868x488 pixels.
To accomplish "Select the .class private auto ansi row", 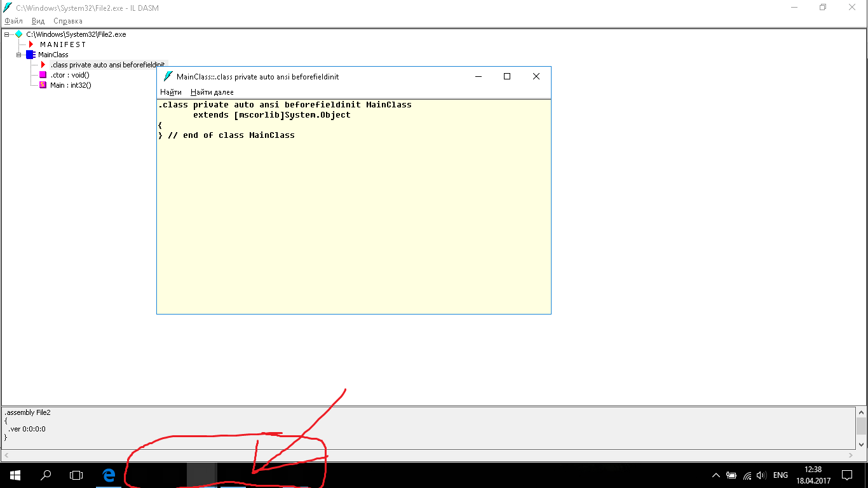I will (108, 65).
